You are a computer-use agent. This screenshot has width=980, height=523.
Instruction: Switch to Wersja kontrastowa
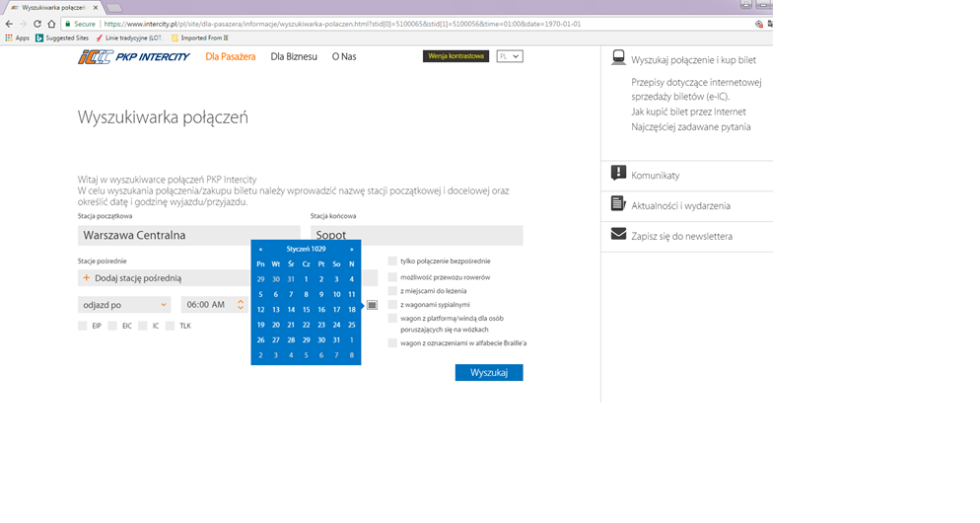coord(455,56)
